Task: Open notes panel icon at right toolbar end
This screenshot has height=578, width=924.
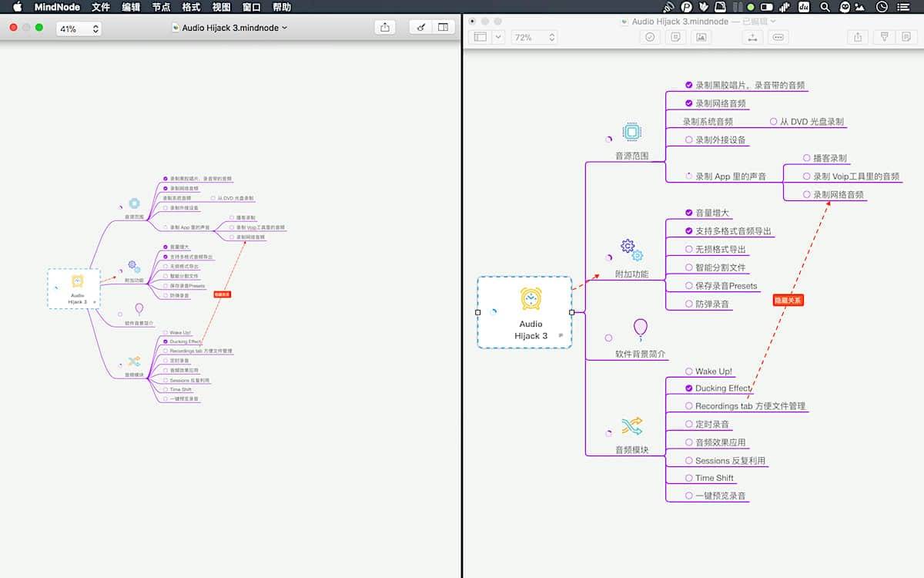Action: [x=906, y=37]
